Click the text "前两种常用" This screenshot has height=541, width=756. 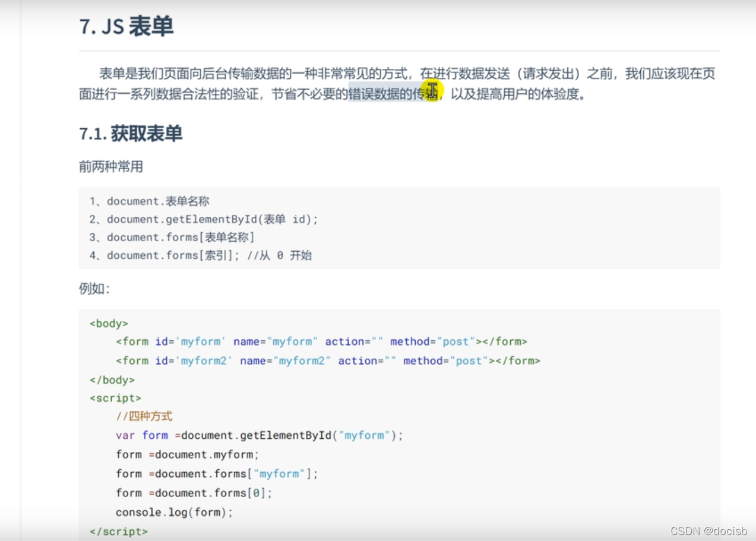[111, 167]
